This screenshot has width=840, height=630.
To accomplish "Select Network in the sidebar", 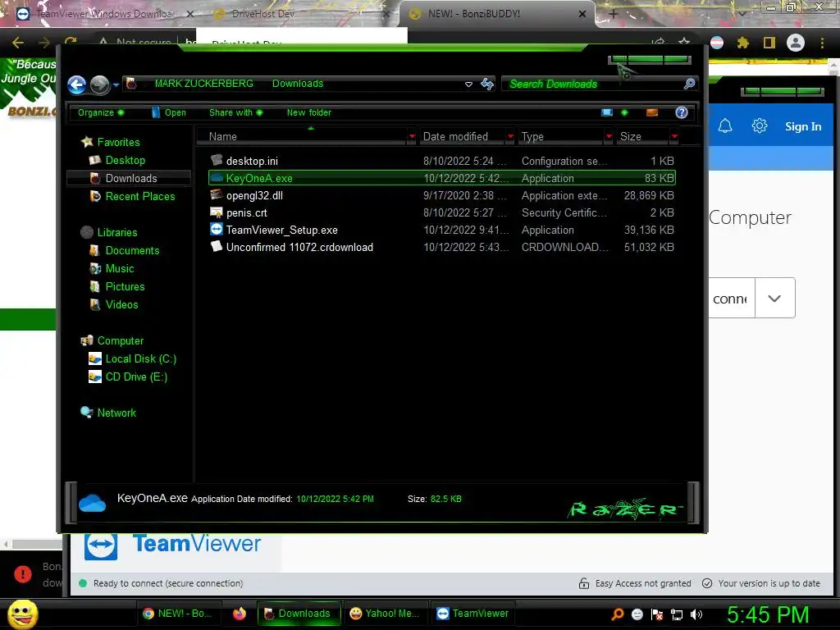I will [x=116, y=413].
